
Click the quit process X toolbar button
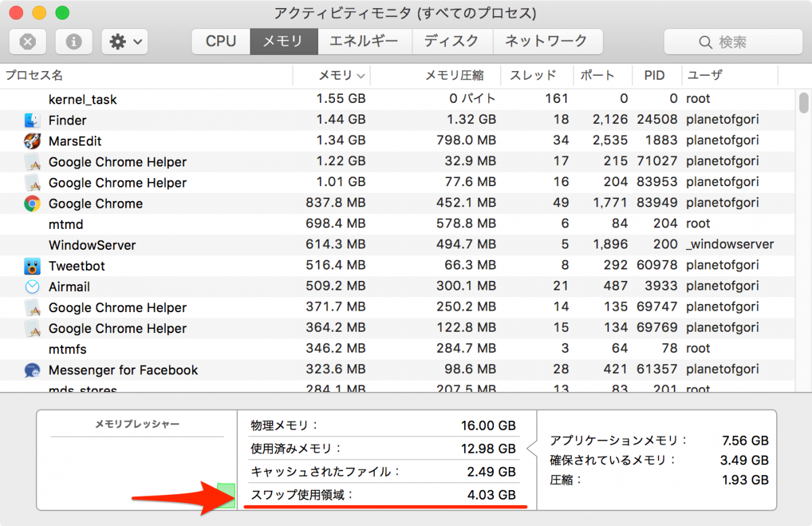[28, 42]
